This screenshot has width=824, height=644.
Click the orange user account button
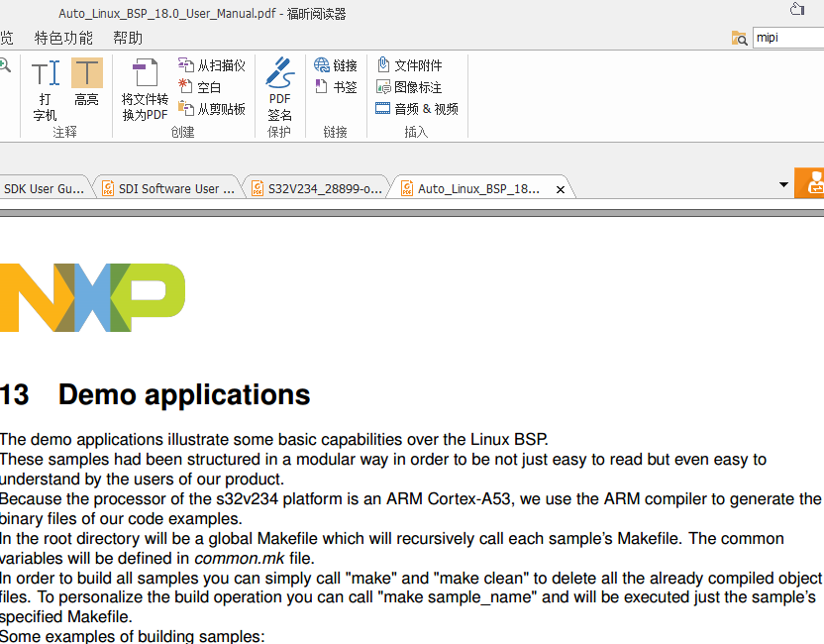[x=809, y=183]
